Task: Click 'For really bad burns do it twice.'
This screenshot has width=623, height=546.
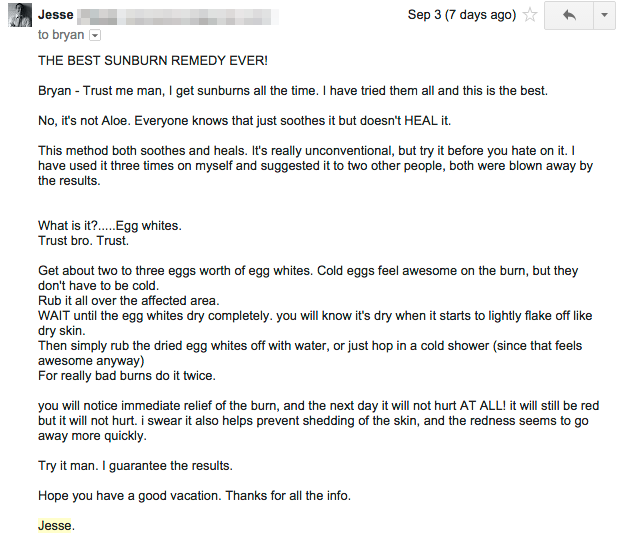Action: point(127,376)
